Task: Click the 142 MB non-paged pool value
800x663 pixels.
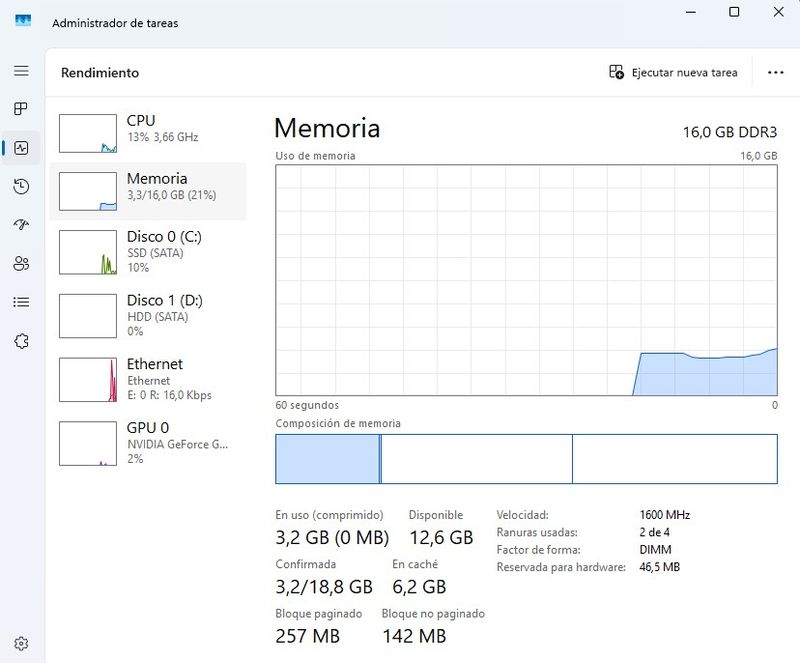Action: [414, 636]
